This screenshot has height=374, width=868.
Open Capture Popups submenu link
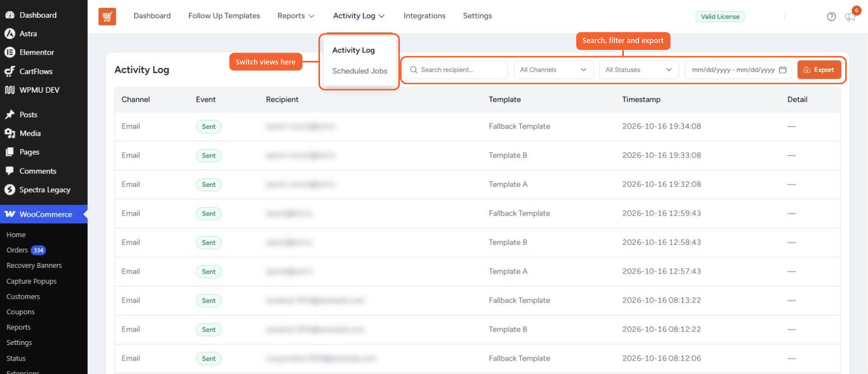click(x=32, y=281)
